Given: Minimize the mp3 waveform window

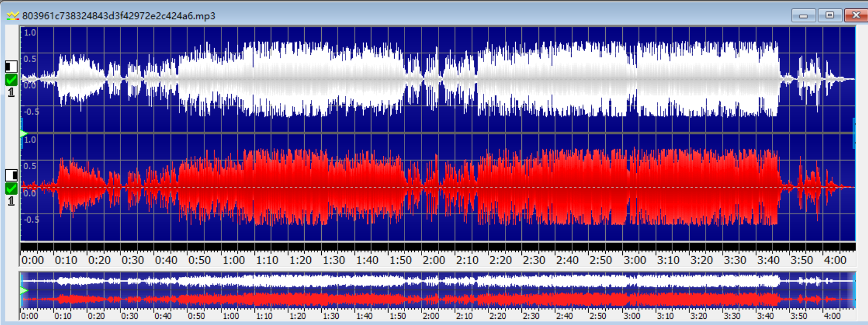Looking at the screenshot, I should coord(803,16).
